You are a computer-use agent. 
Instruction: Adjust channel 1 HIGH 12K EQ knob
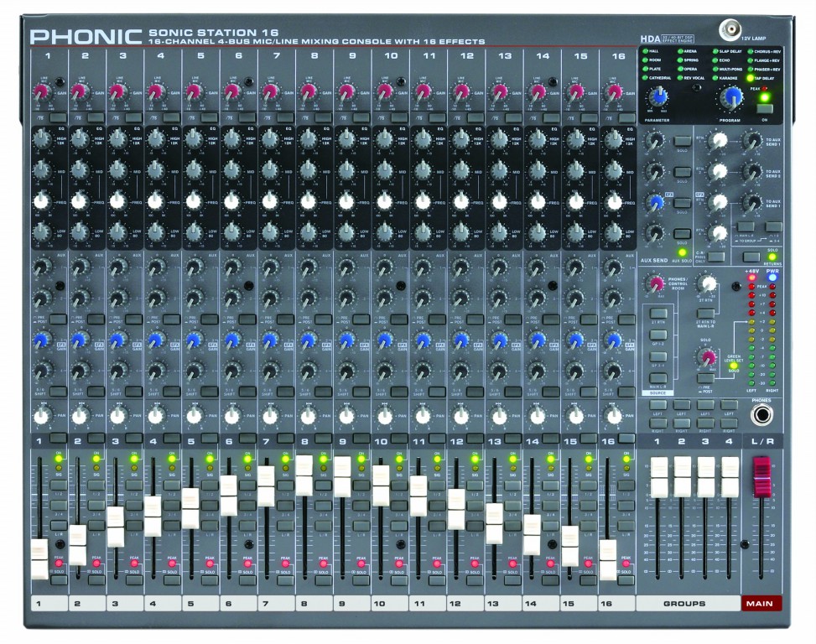(x=42, y=139)
